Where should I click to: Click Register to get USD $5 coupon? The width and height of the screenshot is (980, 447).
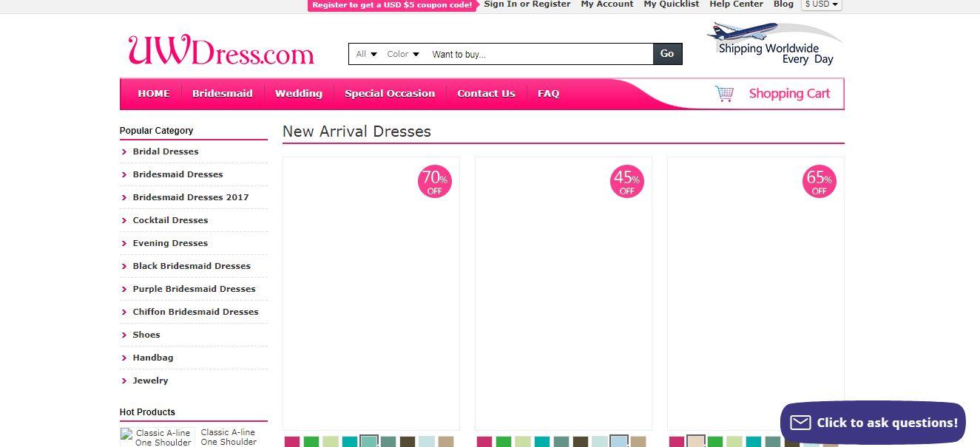(x=392, y=5)
